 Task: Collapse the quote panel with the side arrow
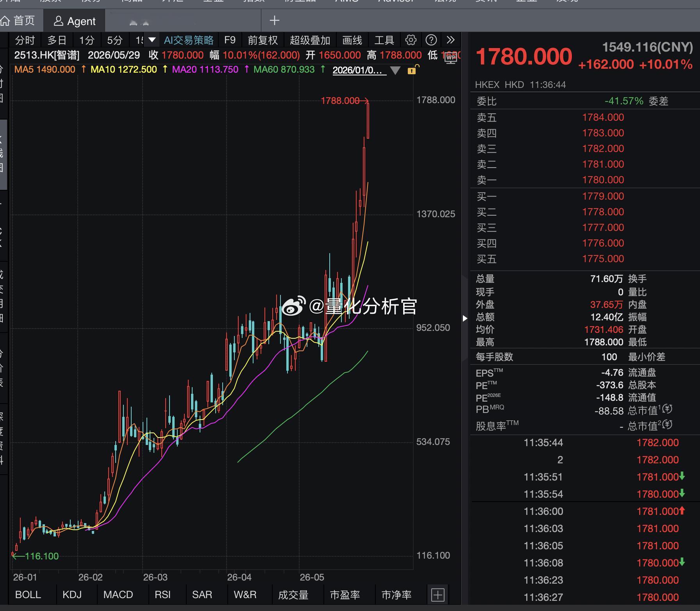pos(465,318)
